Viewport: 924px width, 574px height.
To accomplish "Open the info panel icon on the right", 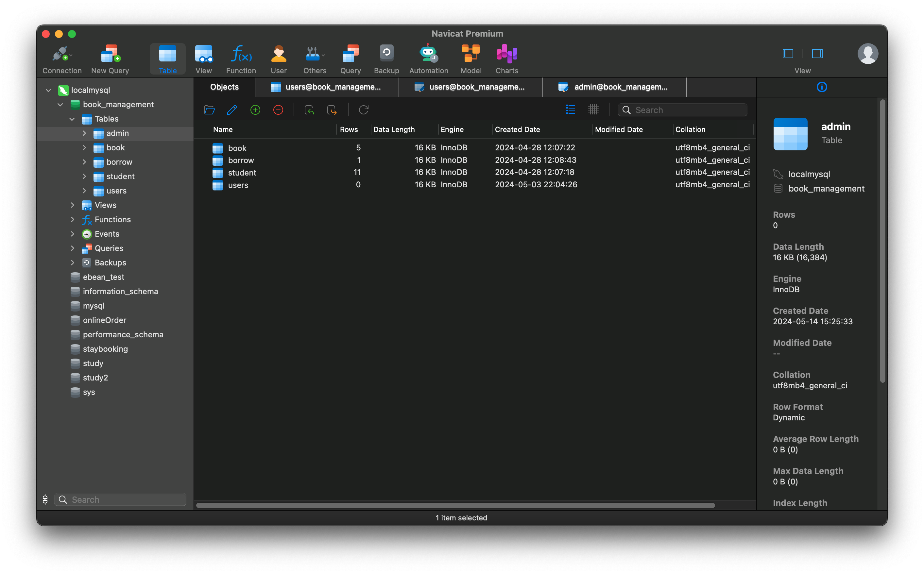I will [x=822, y=87].
